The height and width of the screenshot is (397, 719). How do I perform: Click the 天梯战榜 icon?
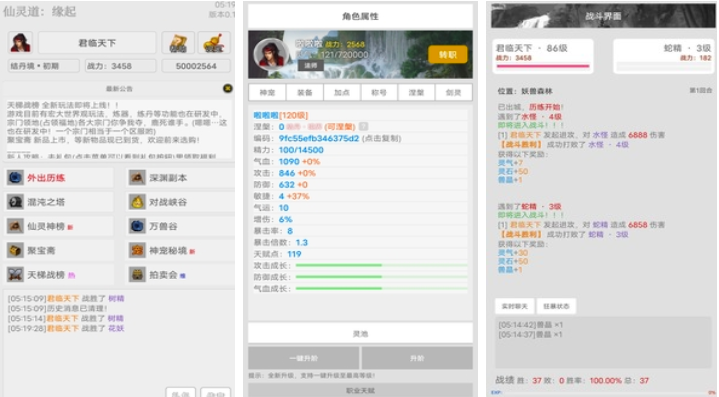[x=15, y=275]
